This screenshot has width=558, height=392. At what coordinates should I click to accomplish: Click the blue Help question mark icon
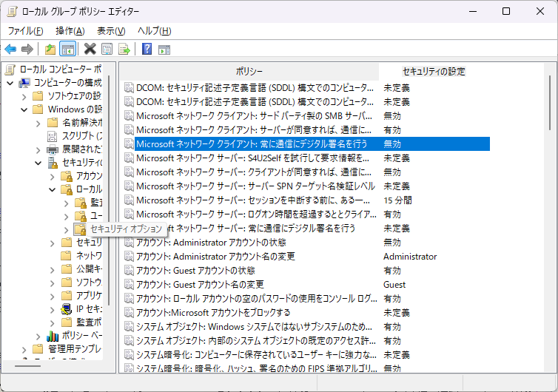tap(147, 50)
